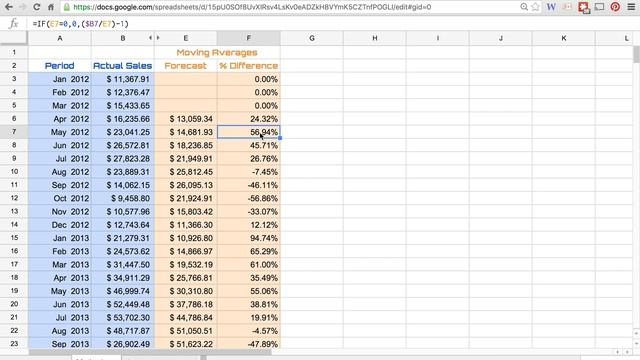Click the % Difference header cell

249,66
